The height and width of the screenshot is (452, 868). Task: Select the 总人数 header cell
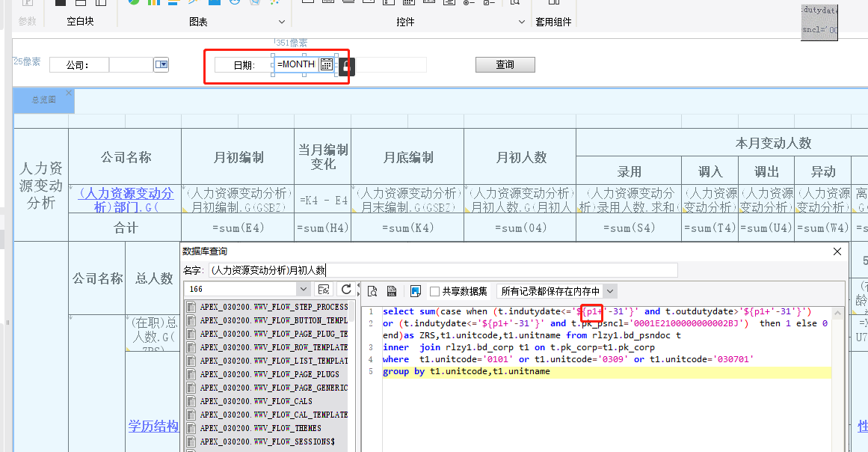[x=153, y=278]
